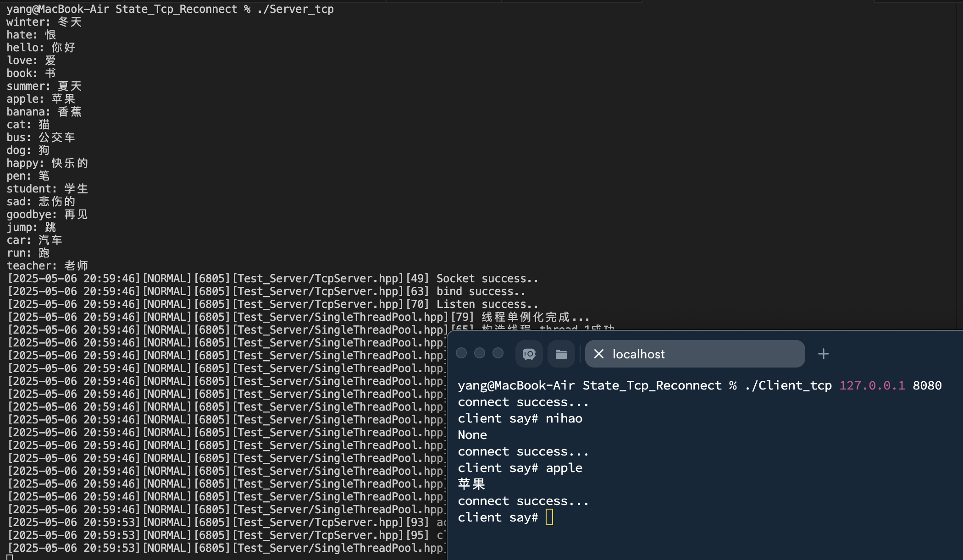The width and height of the screenshot is (963, 560).
Task: Open the folder file browser icon
Action: click(561, 354)
